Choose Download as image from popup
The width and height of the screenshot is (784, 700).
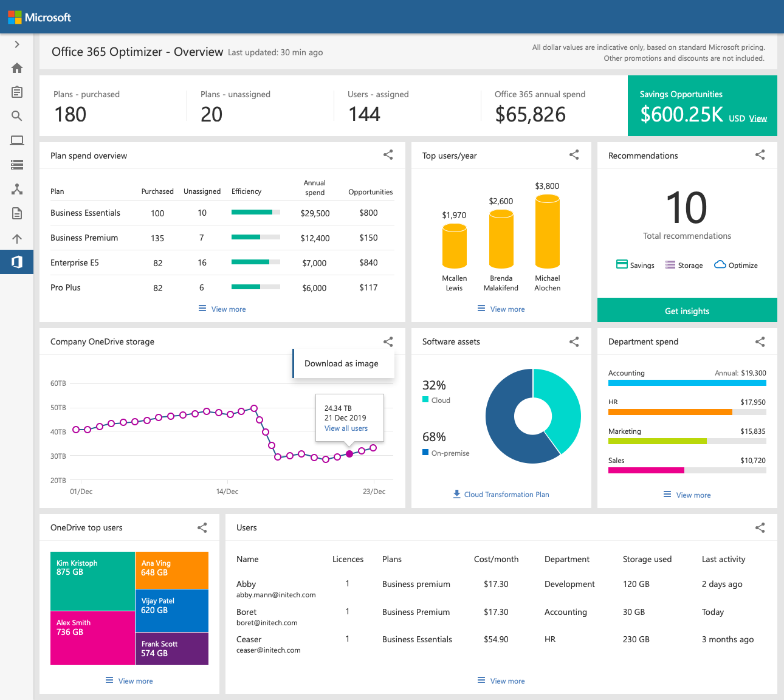(x=341, y=363)
